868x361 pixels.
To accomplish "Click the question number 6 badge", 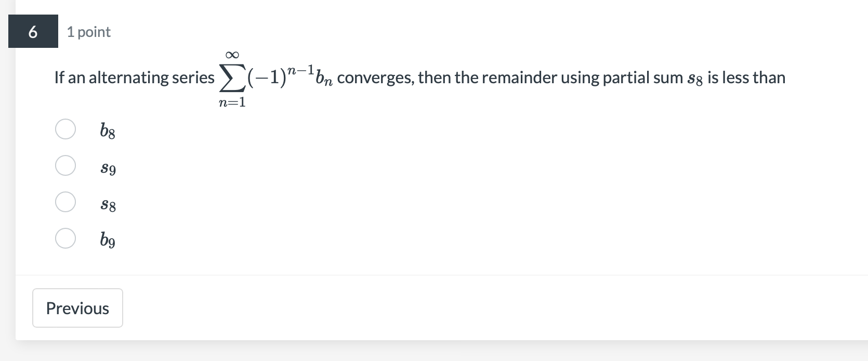I will click(32, 32).
